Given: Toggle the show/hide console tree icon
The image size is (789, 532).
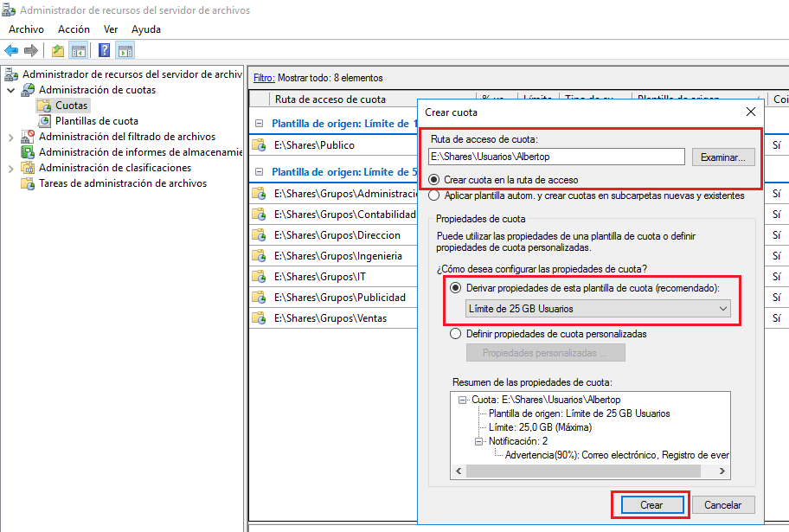Looking at the screenshot, I should [78, 50].
